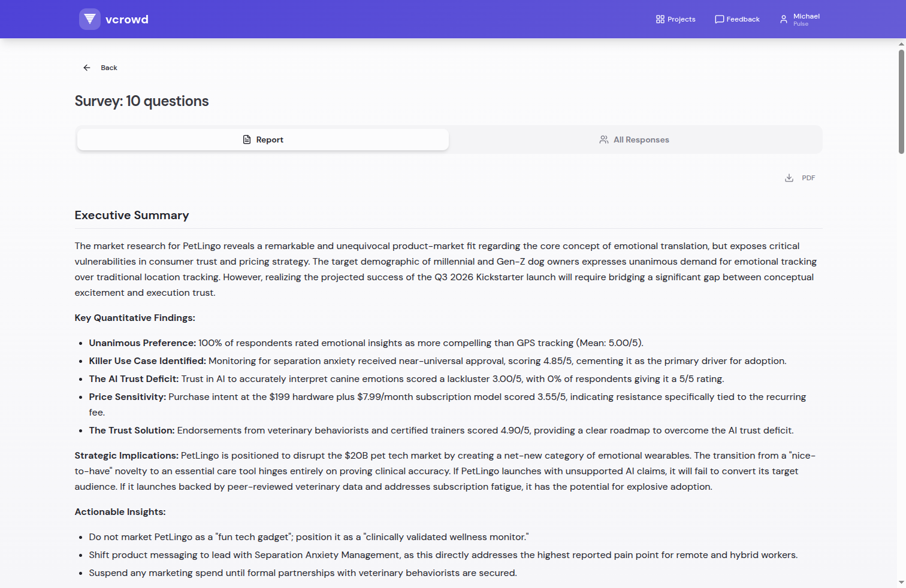Click the Projects grid icon

(660, 19)
